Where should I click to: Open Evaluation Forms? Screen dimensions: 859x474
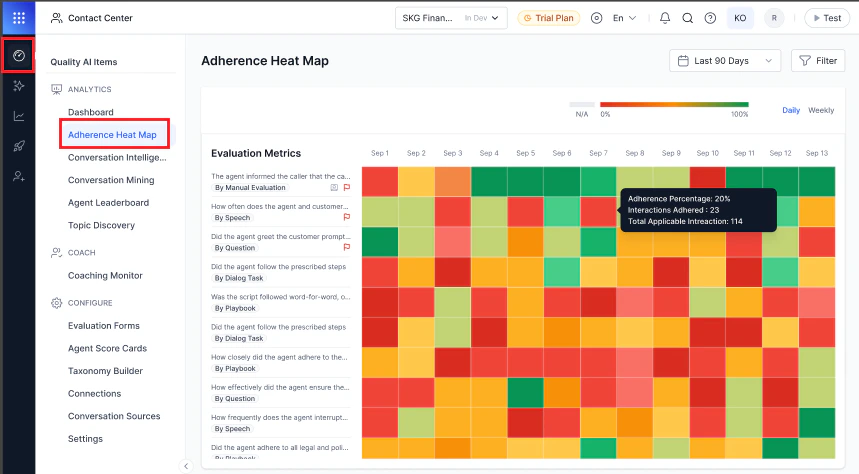click(x=104, y=325)
